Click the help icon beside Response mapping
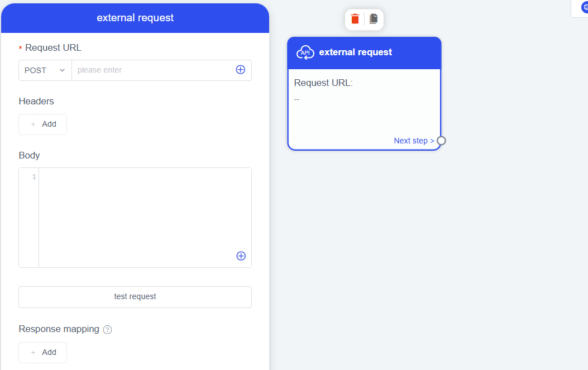 click(108, 329)
